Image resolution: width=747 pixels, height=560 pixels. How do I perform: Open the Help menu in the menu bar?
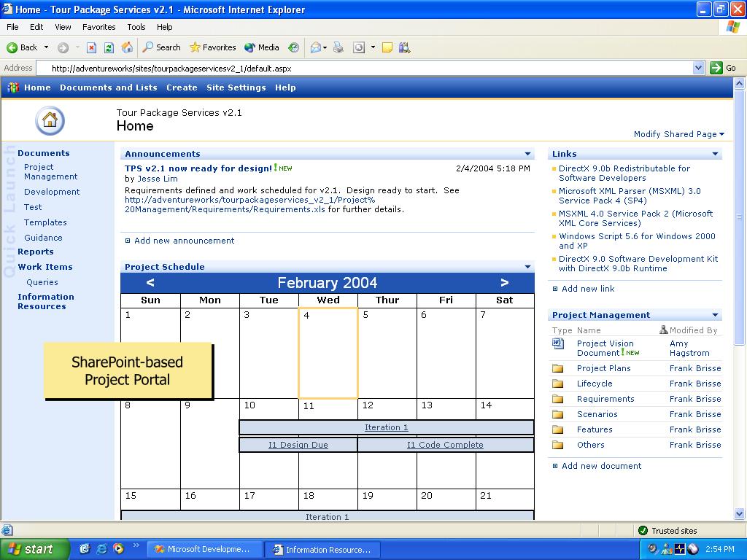[x=164, y=27]
